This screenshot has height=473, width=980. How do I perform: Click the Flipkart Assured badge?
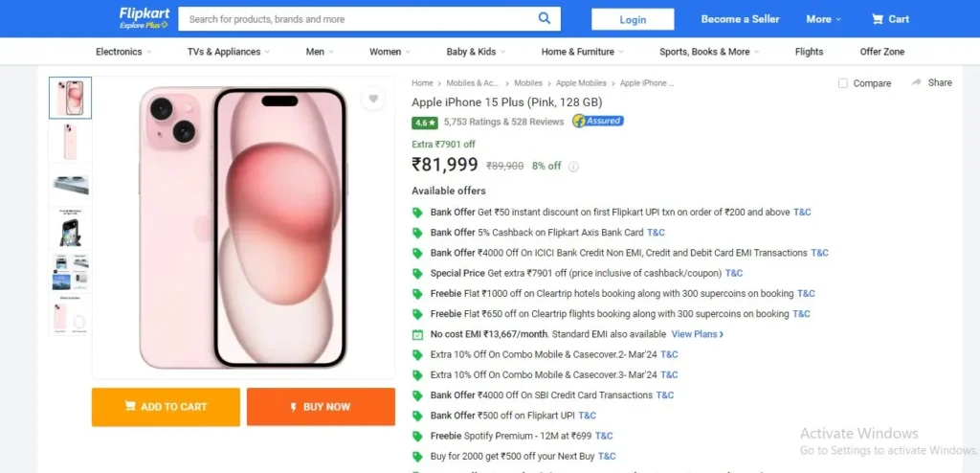coord(598,121)
